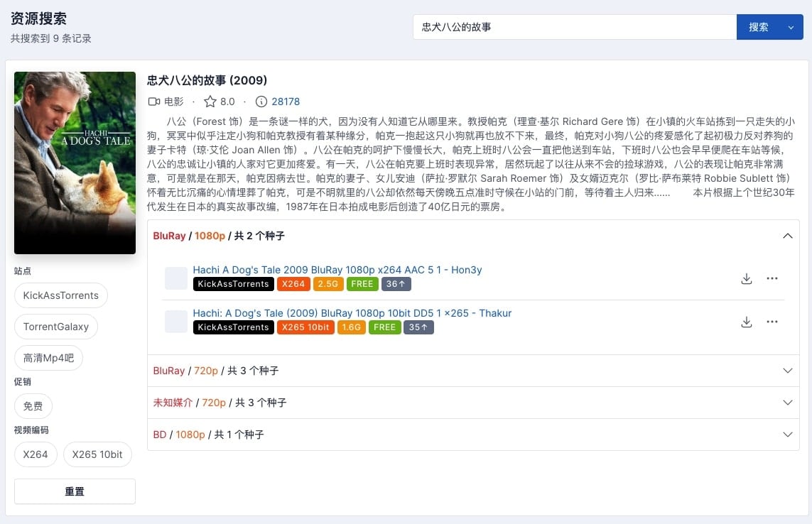Click the 36↑ seeders tag
This screenshot has height=524, width=812.
(396, 284)
